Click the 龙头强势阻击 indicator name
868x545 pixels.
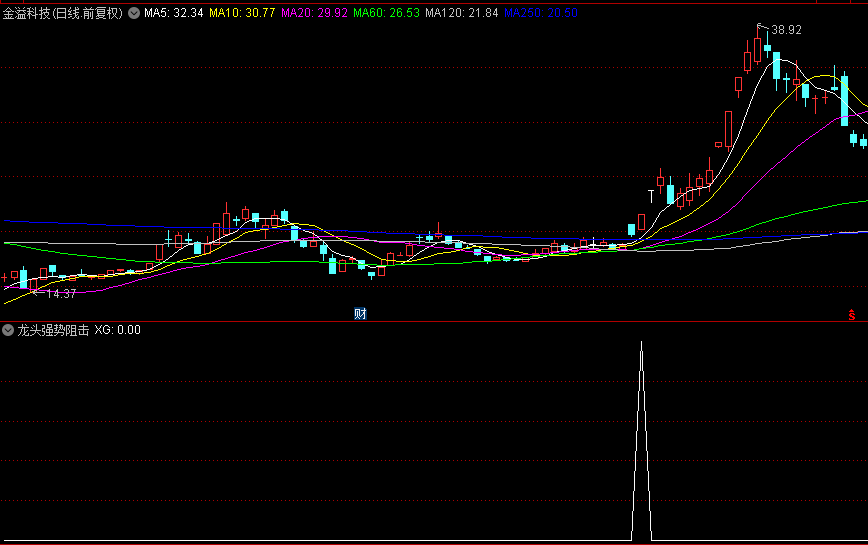click(x=53, y=330)
